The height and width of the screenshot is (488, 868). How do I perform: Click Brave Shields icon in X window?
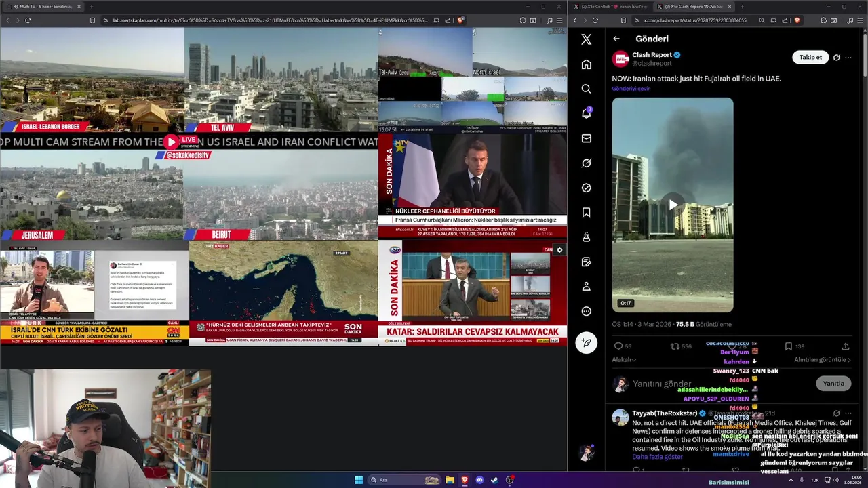pyautogui.click(x=797, y=20)
